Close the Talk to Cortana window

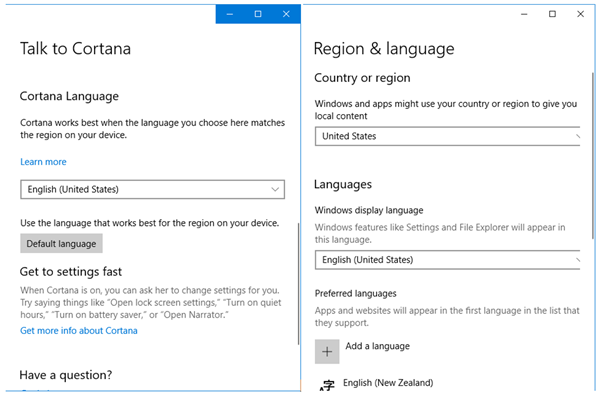(286, 14)
